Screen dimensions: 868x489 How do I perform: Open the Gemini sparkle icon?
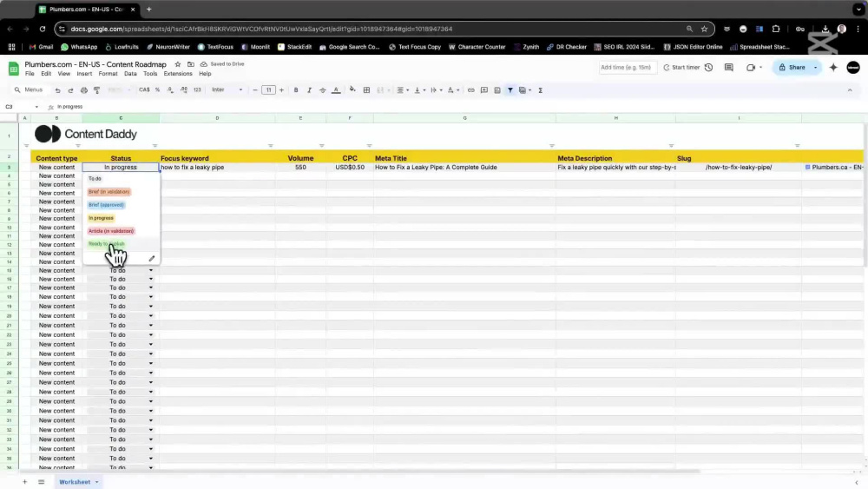833,68
